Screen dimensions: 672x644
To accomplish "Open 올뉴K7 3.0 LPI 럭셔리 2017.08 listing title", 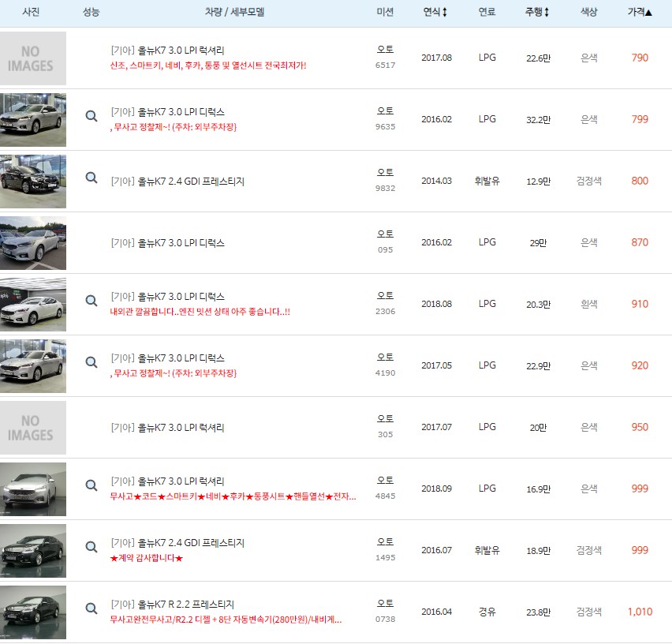I will point(167,51).
